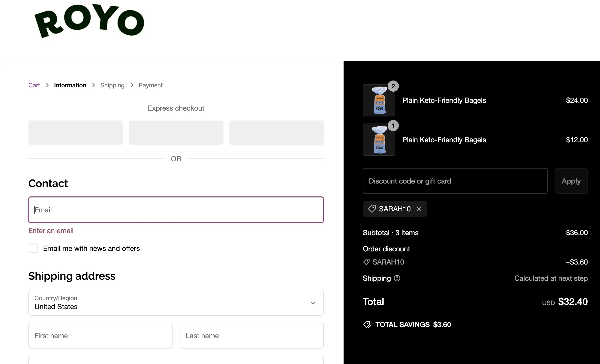Image resolution: width=600 pixels, height=364 pixels.
Task: Click the ROYO logo
Action: pyautogui.click(x=89, y=21)
